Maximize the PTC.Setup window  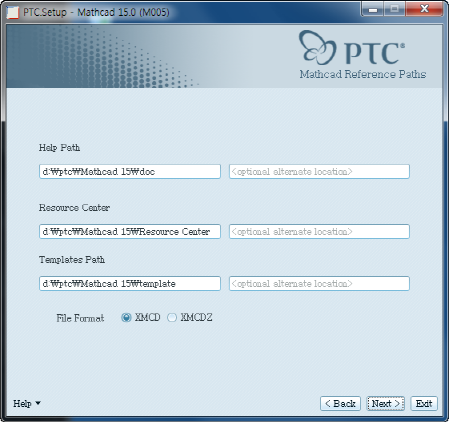point(395,9)
